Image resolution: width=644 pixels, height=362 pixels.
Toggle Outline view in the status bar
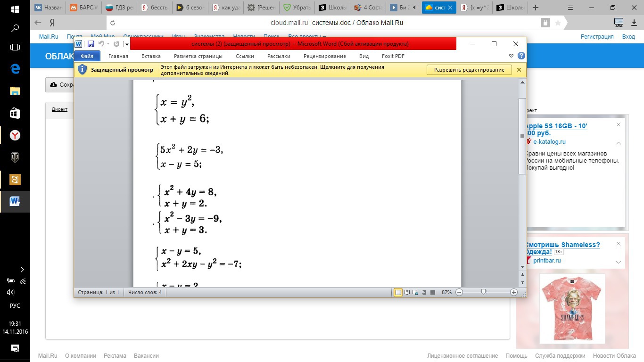click(424, 292)
